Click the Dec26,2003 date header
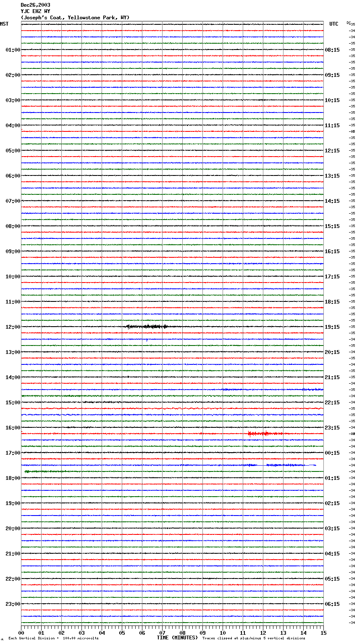The image size is (357, 644). click(35, 5)
